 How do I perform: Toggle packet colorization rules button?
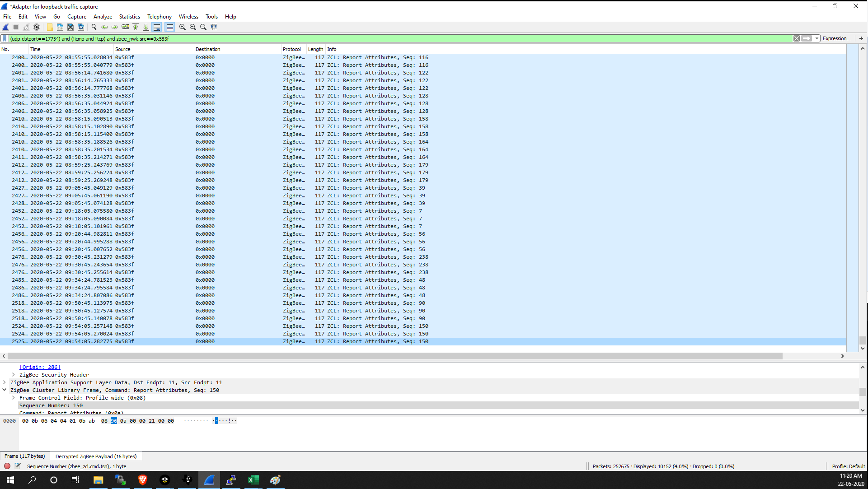[169, 27]
